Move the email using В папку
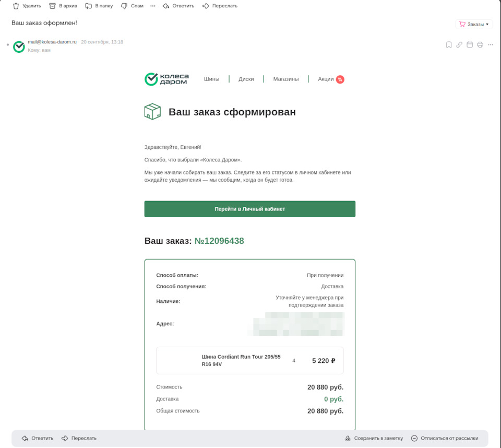Viewport: 501px width, 448px height. pyautogui.click(x=99, y=6)
